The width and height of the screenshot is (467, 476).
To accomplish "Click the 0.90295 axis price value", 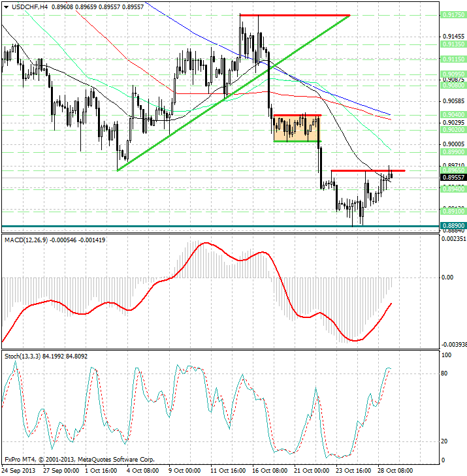I will tap(453, 122).
